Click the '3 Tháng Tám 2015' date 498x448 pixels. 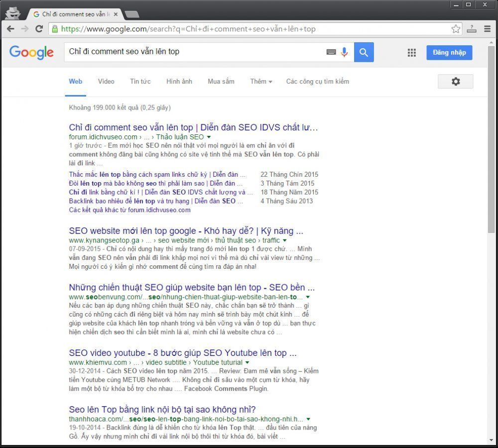(287, 183)
